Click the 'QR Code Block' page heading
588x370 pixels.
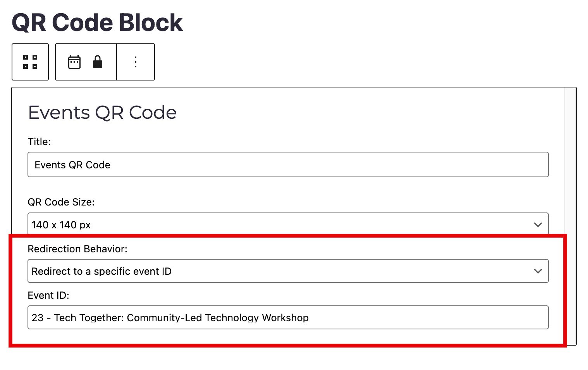[97, 22]
